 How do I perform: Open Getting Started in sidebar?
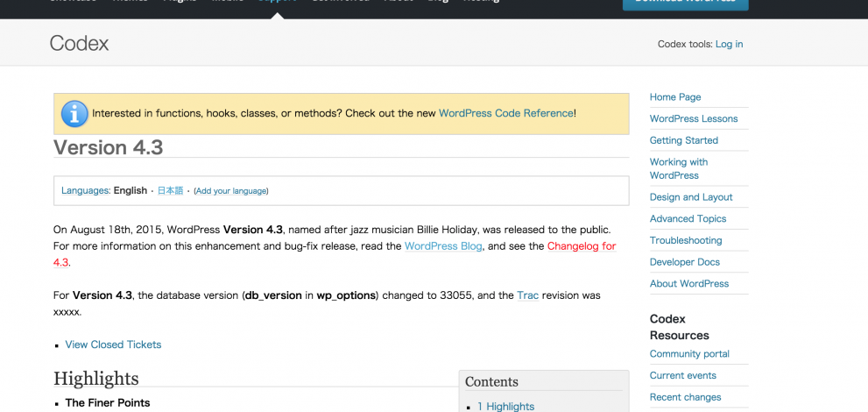coord(684,140)
